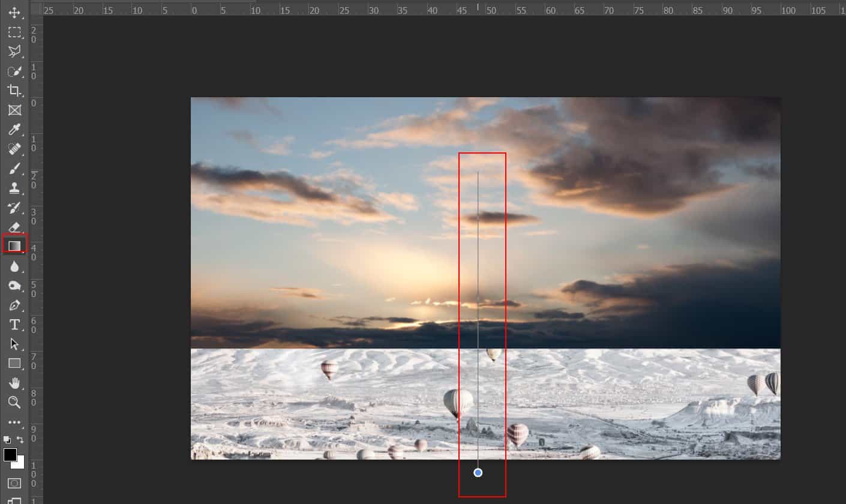Click the blue gradient endpoint handle

[478, 473]
